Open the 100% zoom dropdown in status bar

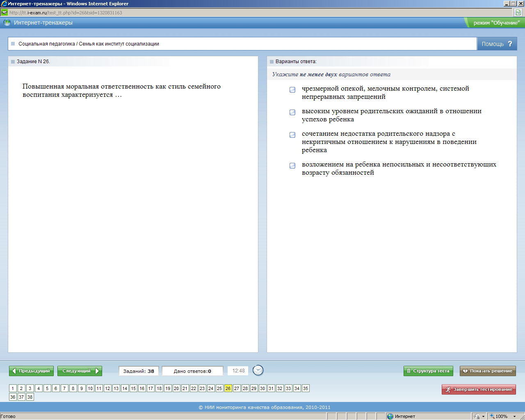(514, 416)
